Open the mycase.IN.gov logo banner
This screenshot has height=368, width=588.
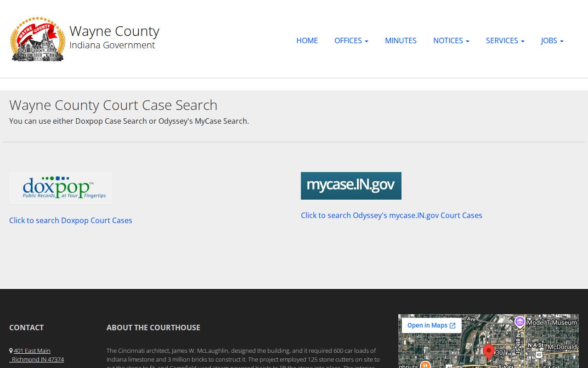point(351,186)
